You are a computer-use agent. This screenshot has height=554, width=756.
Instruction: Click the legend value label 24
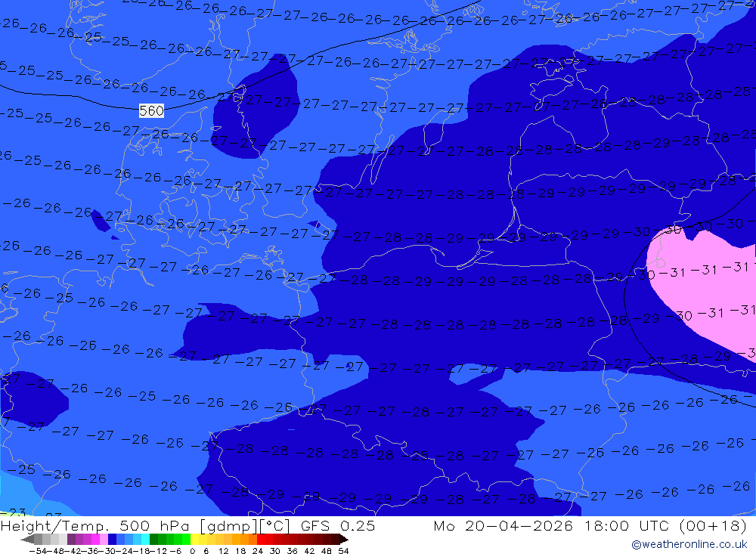pos(258,551)
